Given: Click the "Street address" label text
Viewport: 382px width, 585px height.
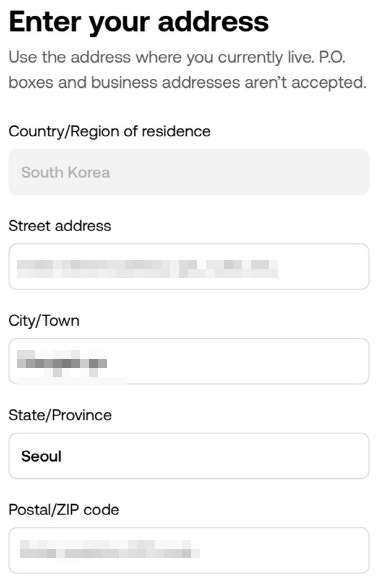Looking at the screenshot, I should click(60, 226).
